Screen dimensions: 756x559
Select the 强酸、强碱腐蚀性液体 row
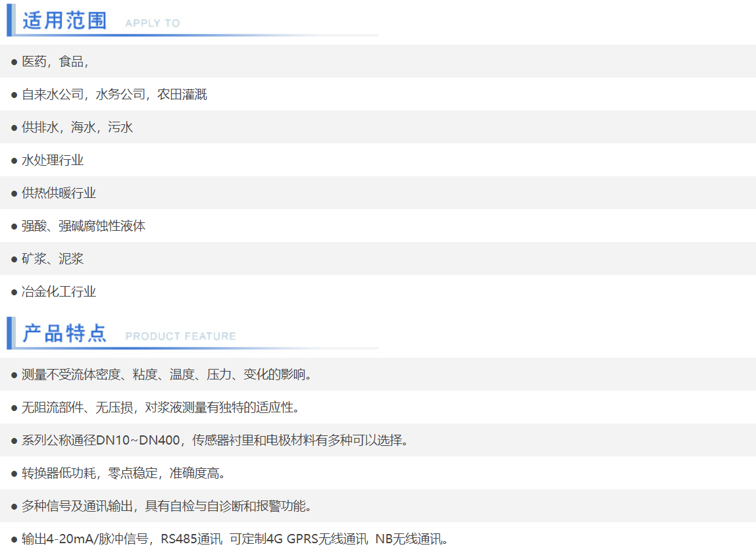[x=84, y=226]
